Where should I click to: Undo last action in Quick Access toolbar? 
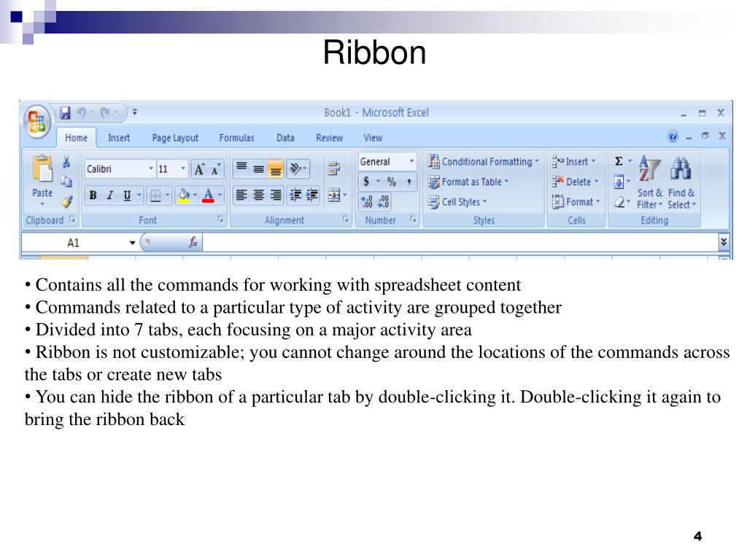point(82,113)
